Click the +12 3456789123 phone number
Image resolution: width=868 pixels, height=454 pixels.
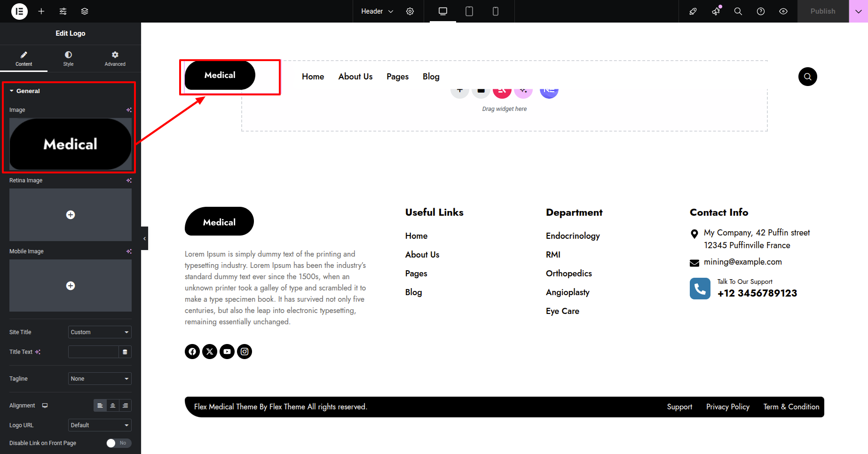coord(757,293)
